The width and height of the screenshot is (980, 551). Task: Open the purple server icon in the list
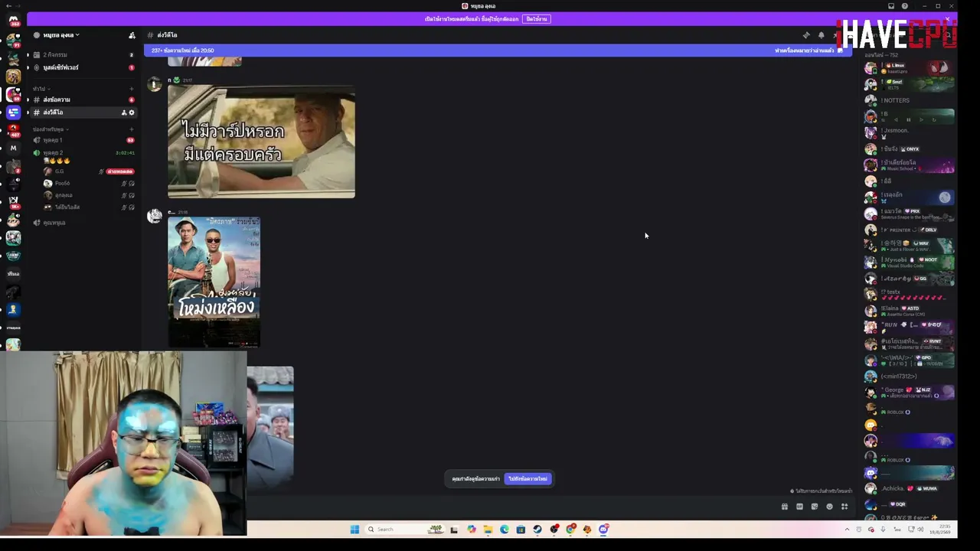pyautogui.click(x=13, y=112)
